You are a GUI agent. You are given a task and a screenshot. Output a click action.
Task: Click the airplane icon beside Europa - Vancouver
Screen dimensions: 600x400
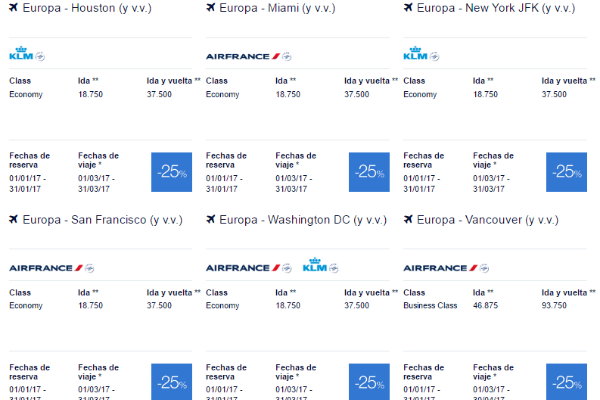(408, 219)
